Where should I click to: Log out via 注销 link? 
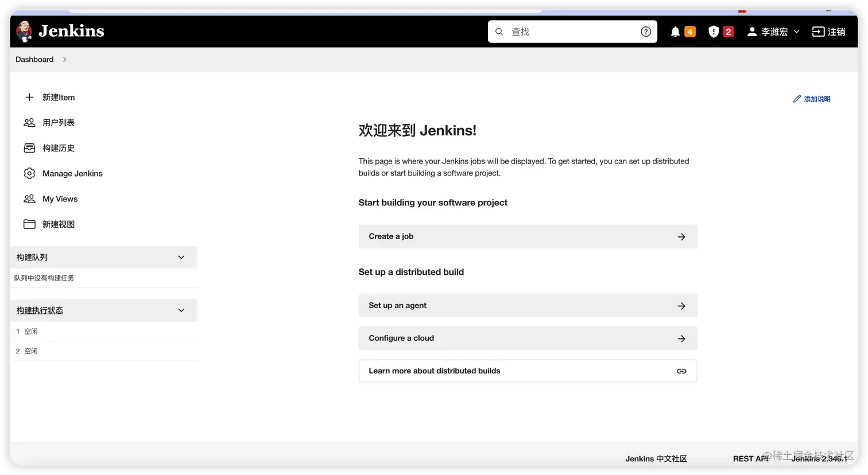click(x=836, y=32)
